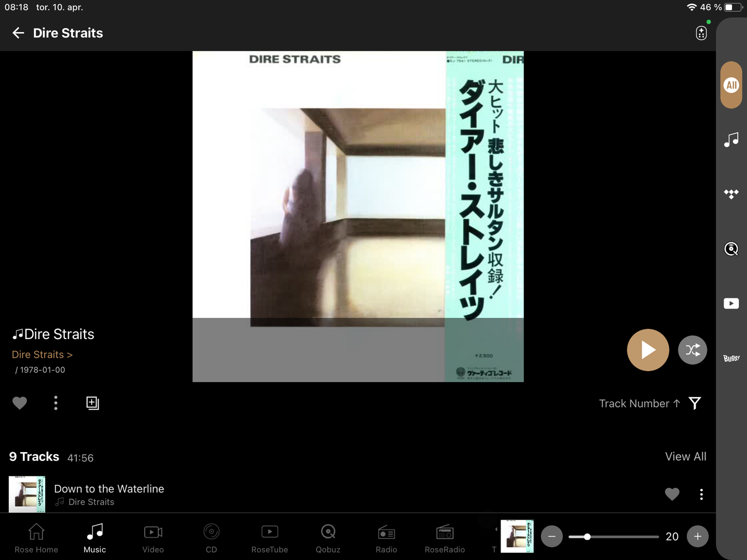Open the Tidal source in right sidebar

731,194
